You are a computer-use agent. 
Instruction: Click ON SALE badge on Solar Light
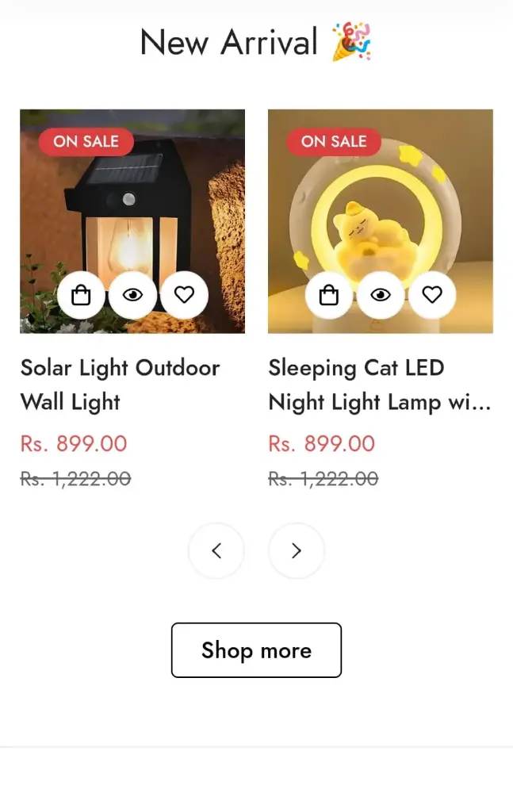[86, 142]
